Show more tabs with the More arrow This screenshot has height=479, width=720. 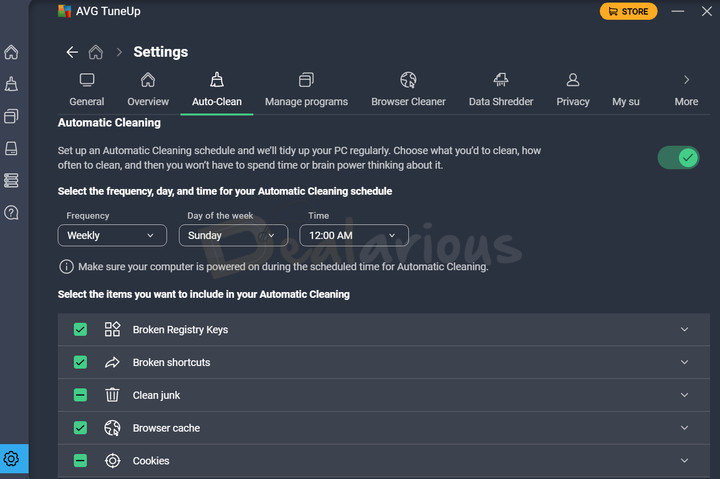point(686,90)
